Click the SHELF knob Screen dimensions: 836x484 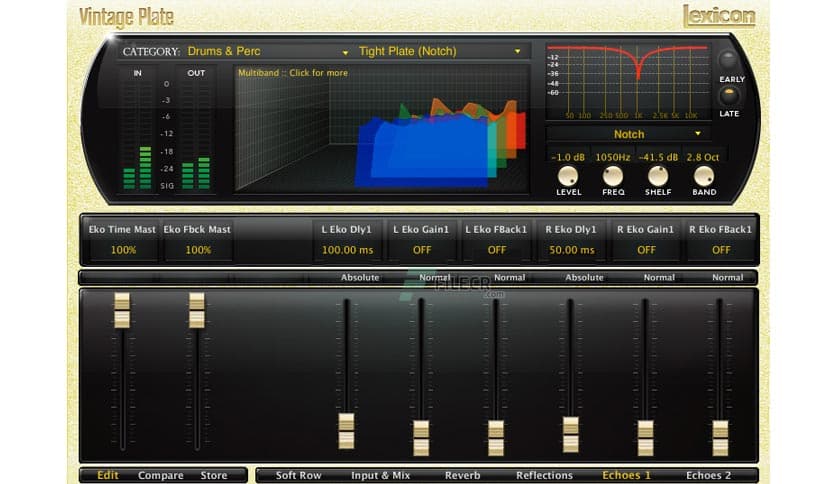(x=658, y=176)
